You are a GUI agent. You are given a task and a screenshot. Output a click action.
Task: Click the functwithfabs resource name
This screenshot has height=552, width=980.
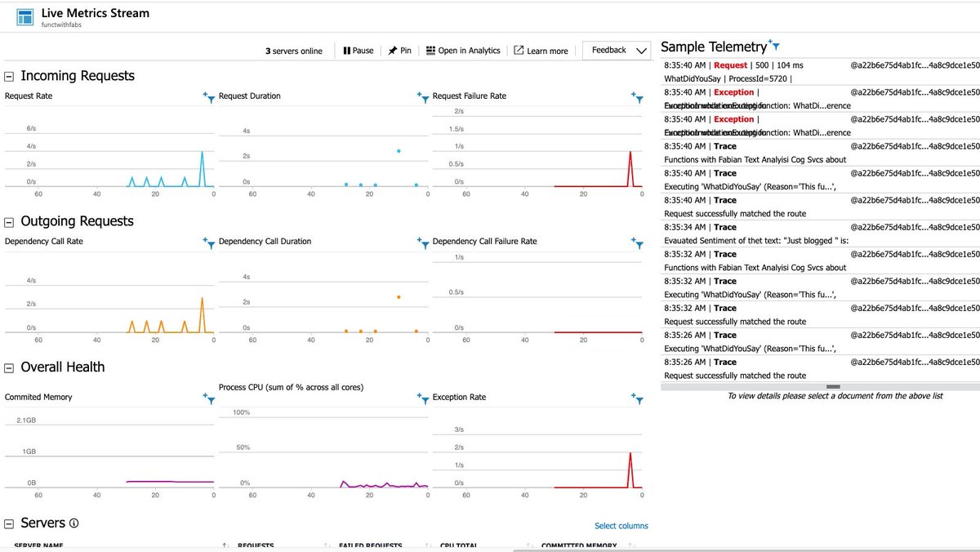pyautogui.click(x=63, y=27)
